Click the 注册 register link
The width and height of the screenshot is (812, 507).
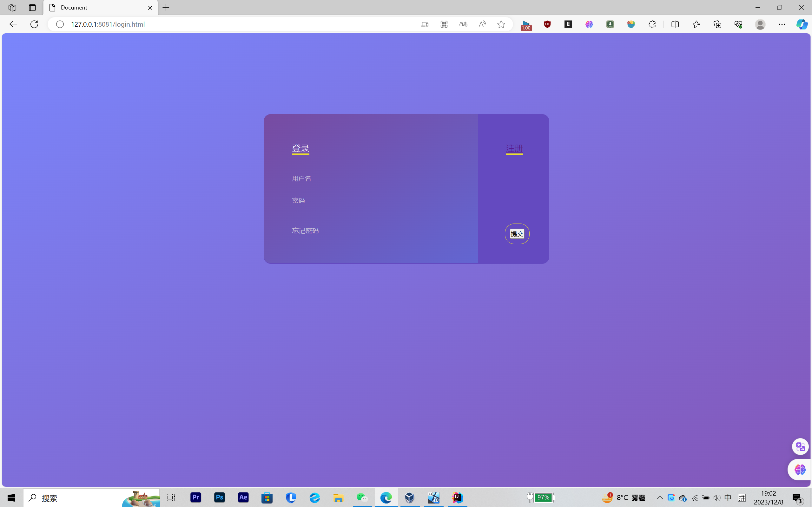[514, 148]
